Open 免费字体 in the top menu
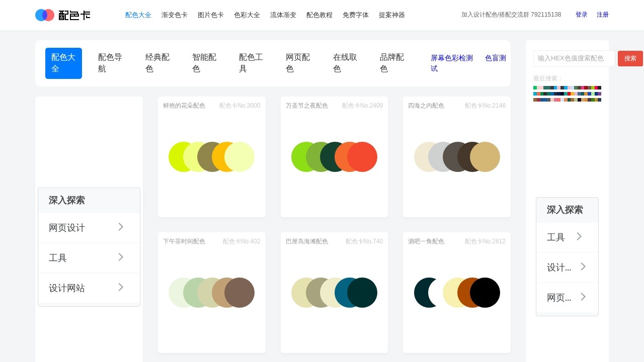 (355, 15)
